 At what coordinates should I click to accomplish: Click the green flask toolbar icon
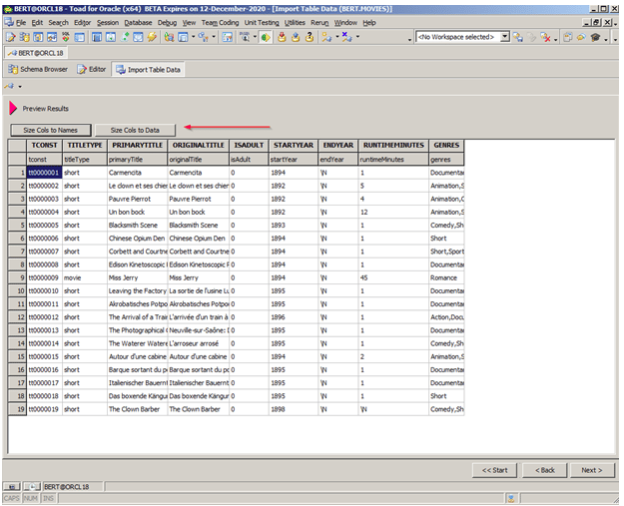click(125, 37)
